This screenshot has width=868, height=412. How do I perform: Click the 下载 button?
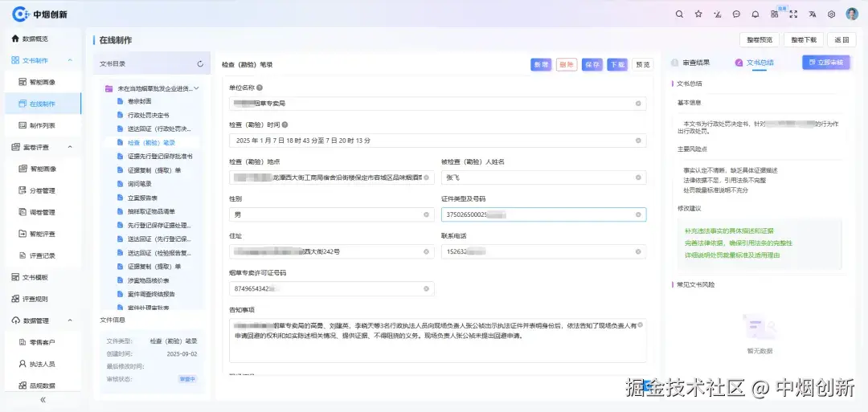point(617,65)
